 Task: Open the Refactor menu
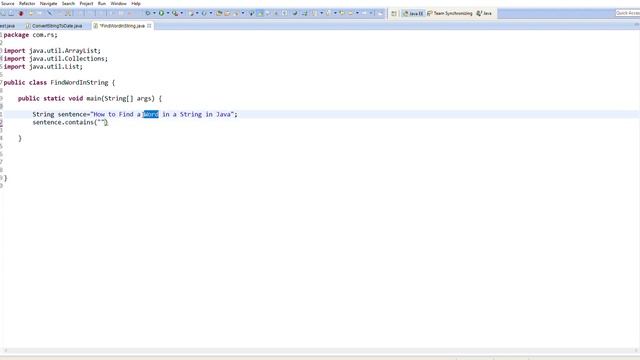[27, 3]
